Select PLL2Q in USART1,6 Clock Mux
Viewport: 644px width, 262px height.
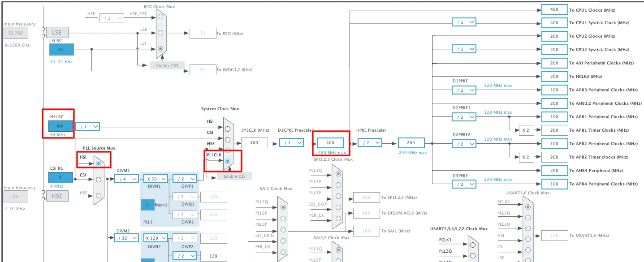tap(528, 218)
